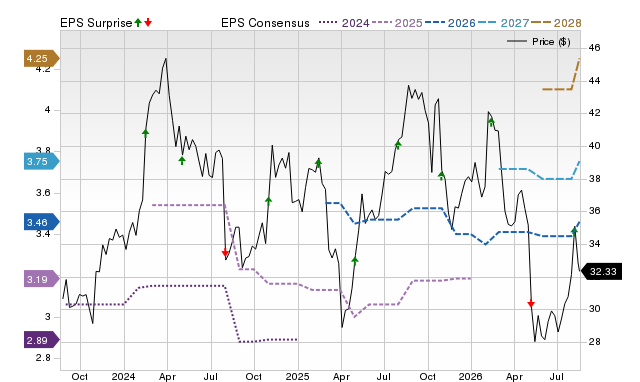
Task: Toggle the 2026 series in the legend
Action: [x=450, y=23]
